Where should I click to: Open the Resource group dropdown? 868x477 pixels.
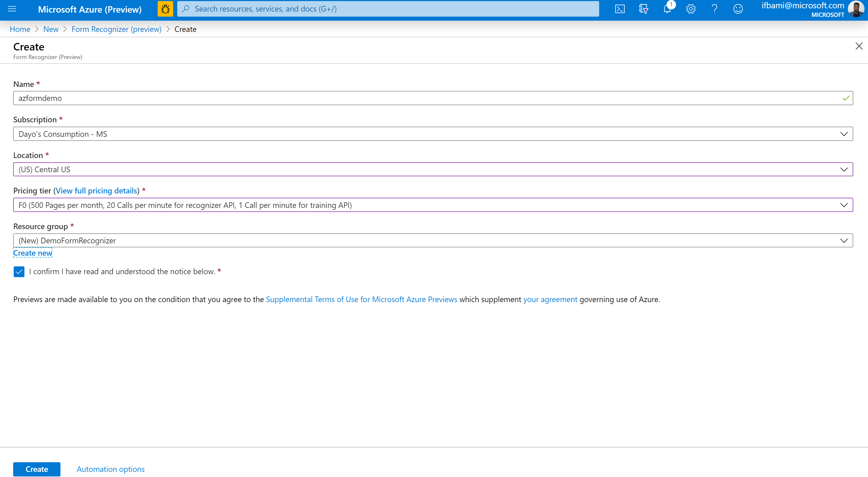[x=433, y=241]
